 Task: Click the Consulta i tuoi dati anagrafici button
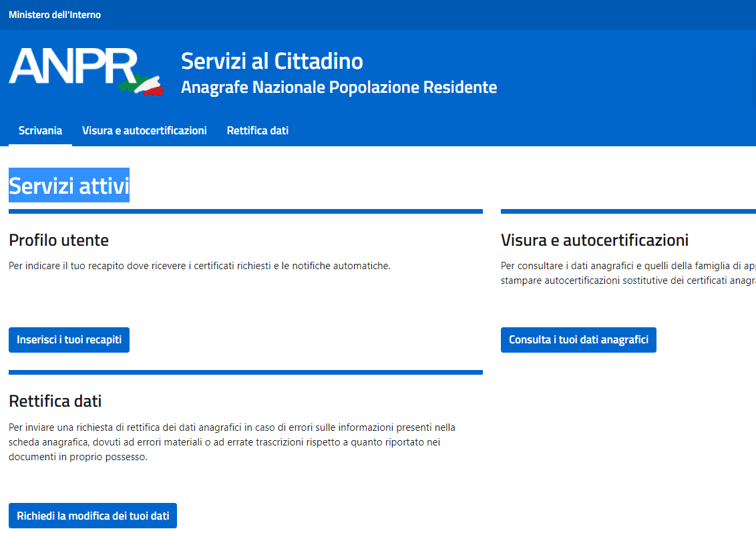point(578,339)
